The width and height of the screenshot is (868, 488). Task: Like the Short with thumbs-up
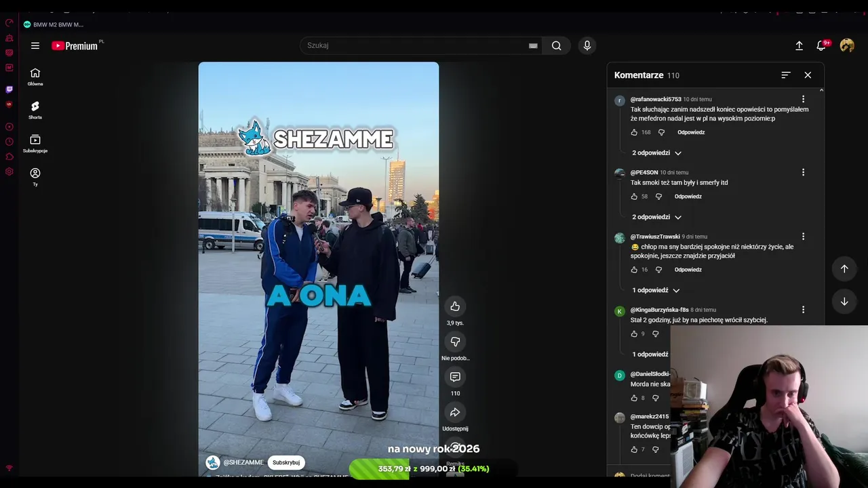click(455, 306)
